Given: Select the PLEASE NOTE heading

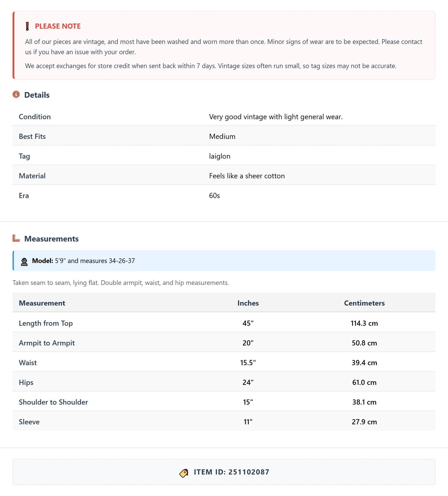Looking at the screenshot, I should [x=58, y=26].
